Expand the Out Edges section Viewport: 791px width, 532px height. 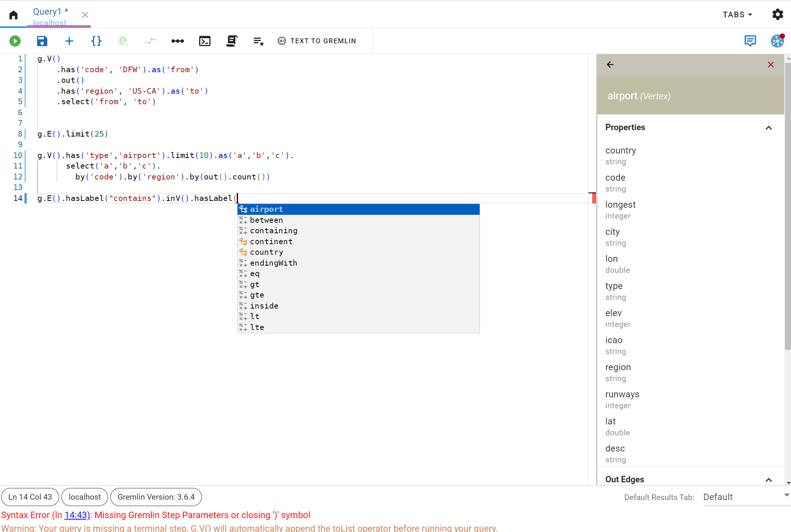770,479
